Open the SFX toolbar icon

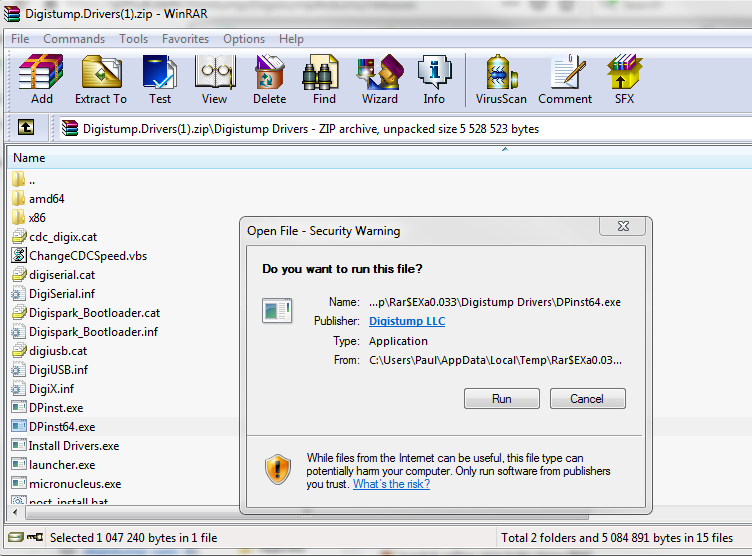[624, 79]
